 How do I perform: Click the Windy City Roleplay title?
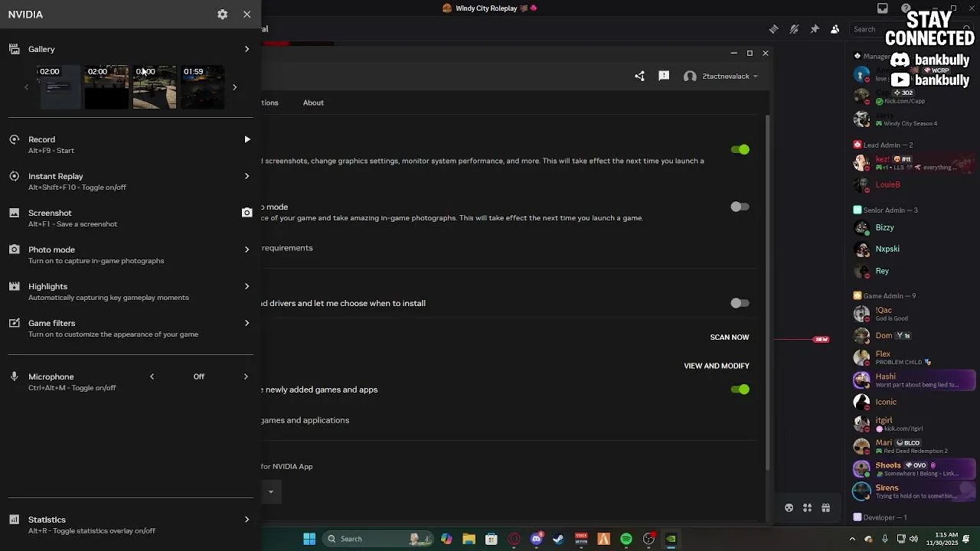[486, 8]
